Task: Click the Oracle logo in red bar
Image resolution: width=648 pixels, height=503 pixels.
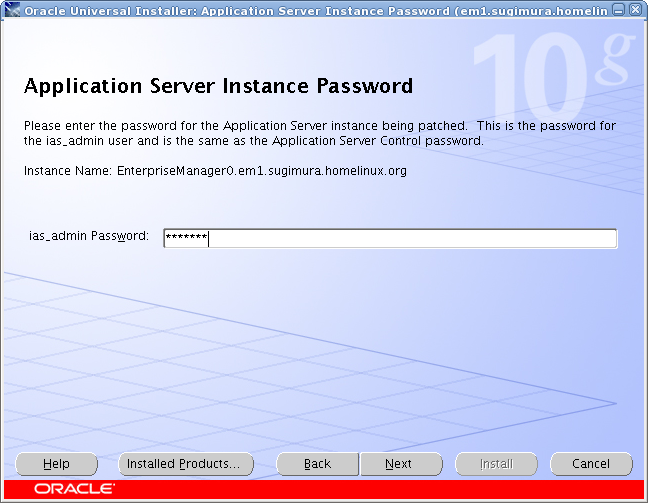Action: pyautogui.click(x=75, y=489)
